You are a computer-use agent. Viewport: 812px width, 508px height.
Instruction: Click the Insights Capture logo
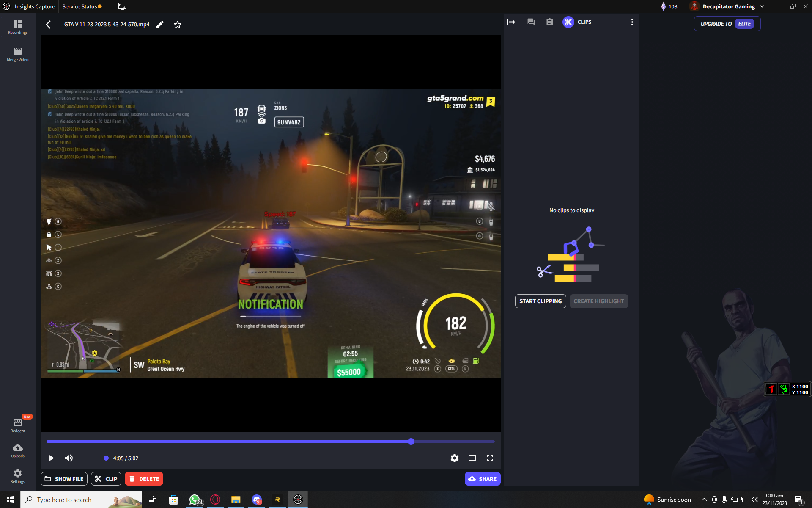click(6, 6)
